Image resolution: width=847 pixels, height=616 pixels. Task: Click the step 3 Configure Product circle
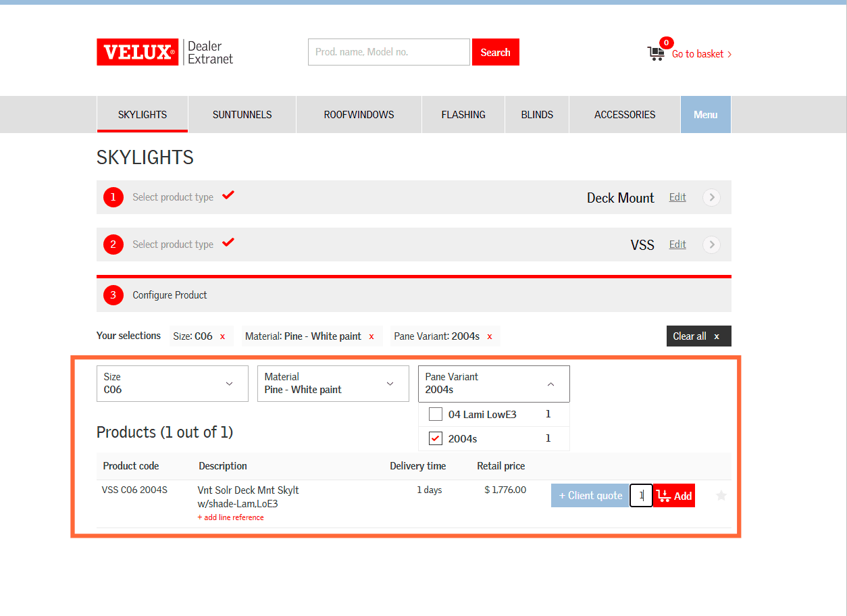tap(113, 295)
